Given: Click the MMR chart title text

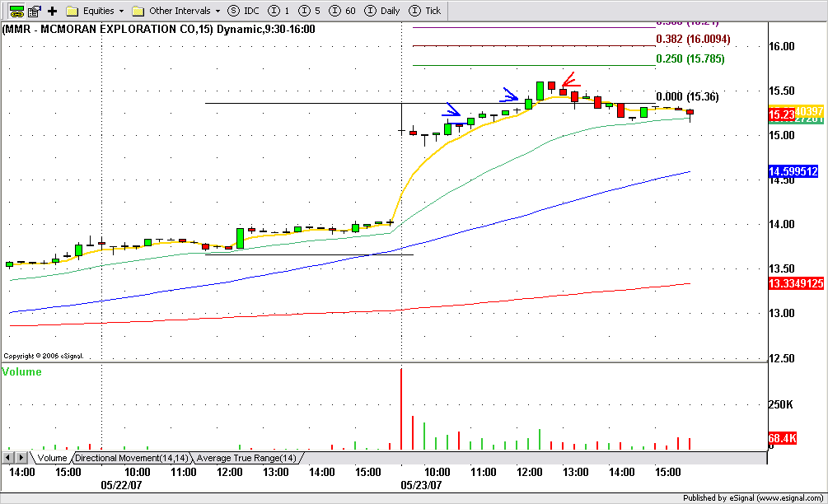Looking at the screenshot, I should (159, 29).
